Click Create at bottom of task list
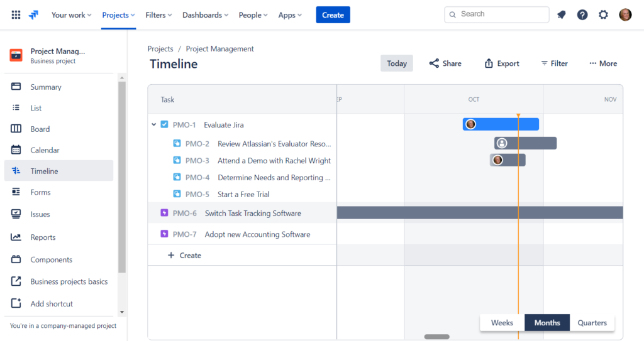This screenshot has width=644, height=341. tap(184, 255)
